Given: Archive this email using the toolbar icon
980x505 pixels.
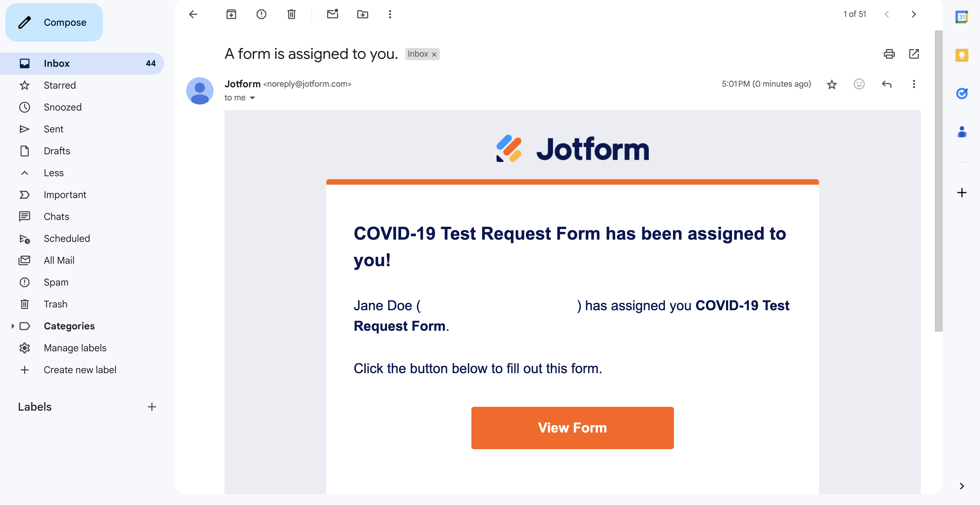Looking at the screenshot, I should point(231,14).
